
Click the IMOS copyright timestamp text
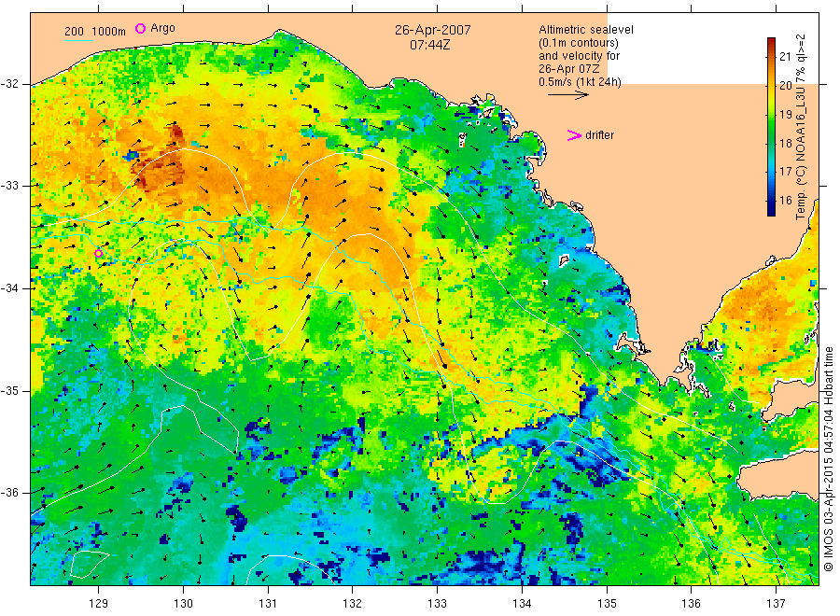point(829,458)
